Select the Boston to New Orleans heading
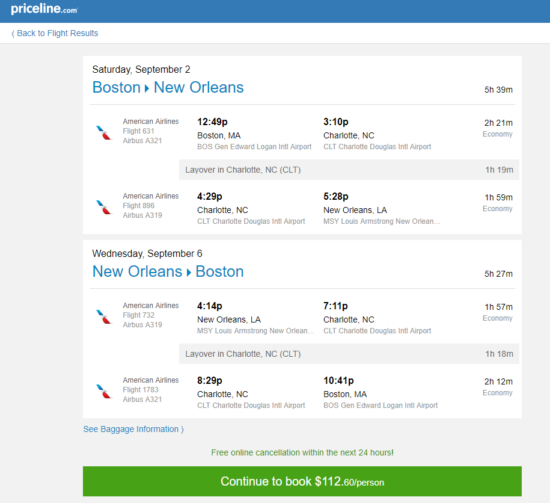 (168, 87)
